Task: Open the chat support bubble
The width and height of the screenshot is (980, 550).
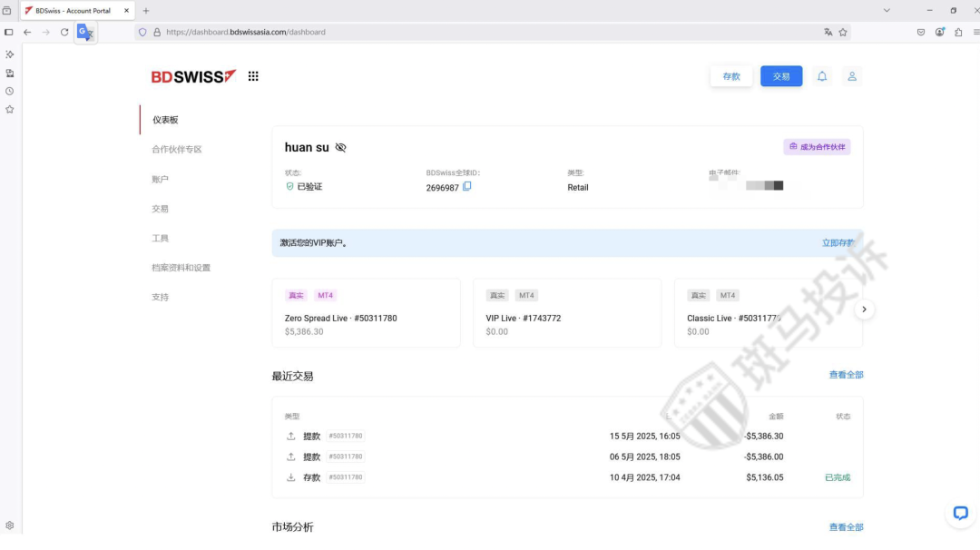Action: (x=960, y=513)
